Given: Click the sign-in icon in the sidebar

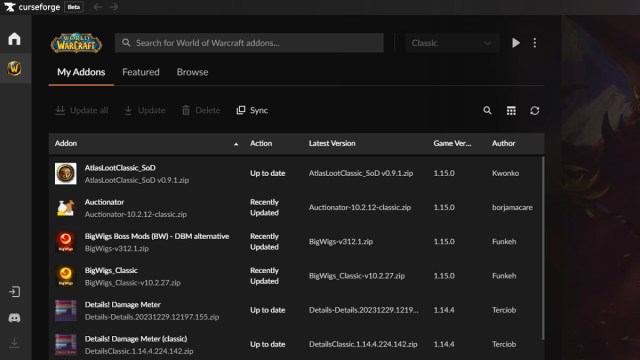Looking at the screenshot, I should (14, 291).
